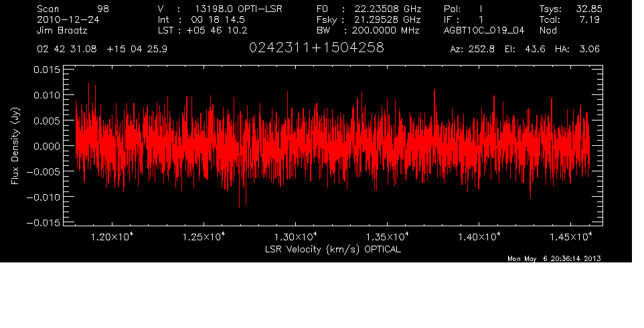Select integration time 00 18 14.5
This screenshot has width=644, height=328.
coord(218,19)
